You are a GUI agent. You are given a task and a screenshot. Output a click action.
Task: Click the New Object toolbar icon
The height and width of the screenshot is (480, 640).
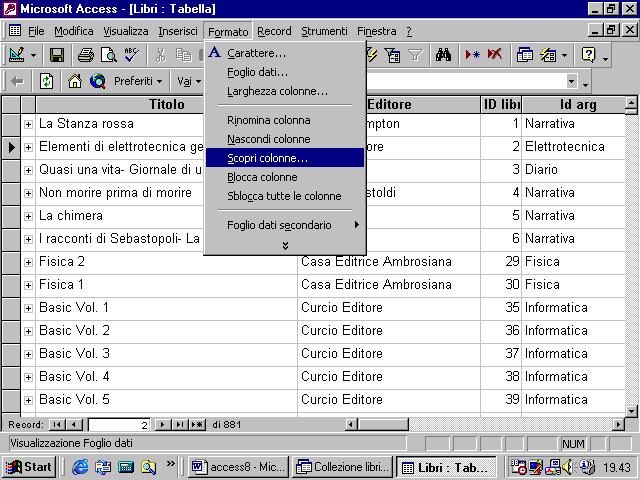tap(548, 55)
